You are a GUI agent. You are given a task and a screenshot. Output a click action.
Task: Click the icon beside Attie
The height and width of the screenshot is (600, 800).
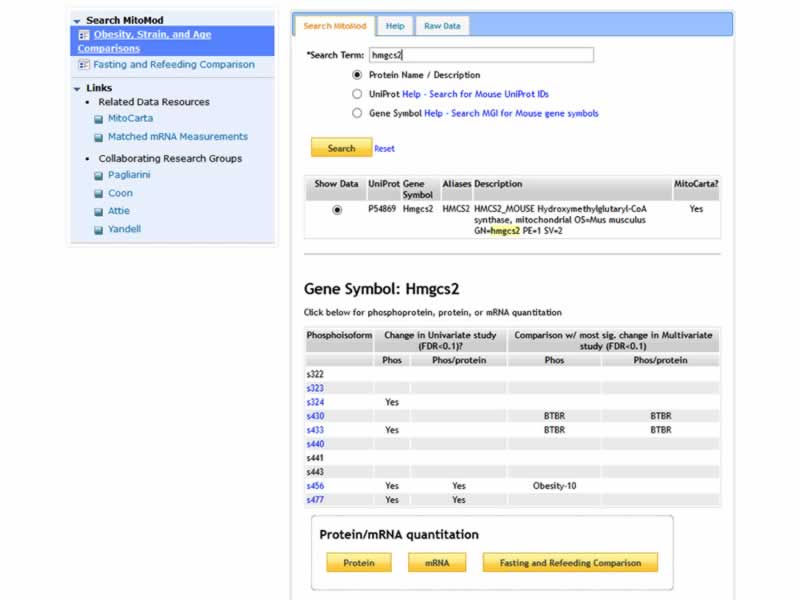98,212
